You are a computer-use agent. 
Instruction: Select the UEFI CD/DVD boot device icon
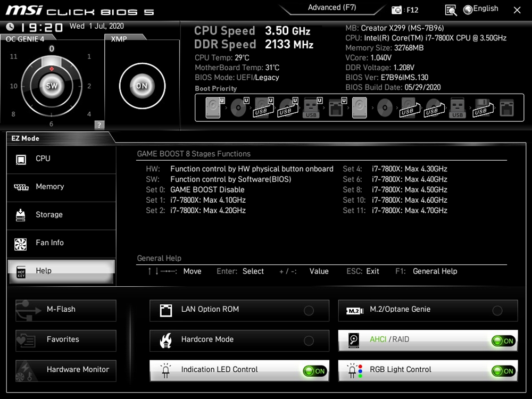239,108
